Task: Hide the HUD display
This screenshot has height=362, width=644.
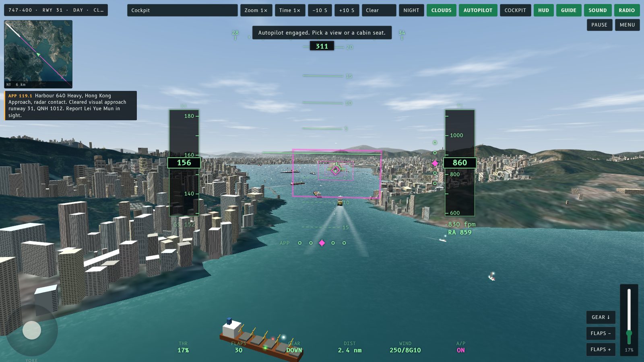Action: 543,10
